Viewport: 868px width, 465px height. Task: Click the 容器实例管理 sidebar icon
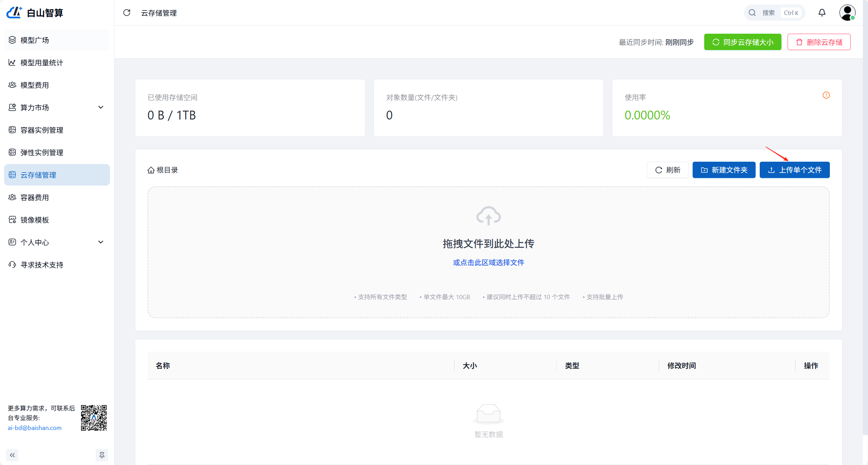coord(12,130)
